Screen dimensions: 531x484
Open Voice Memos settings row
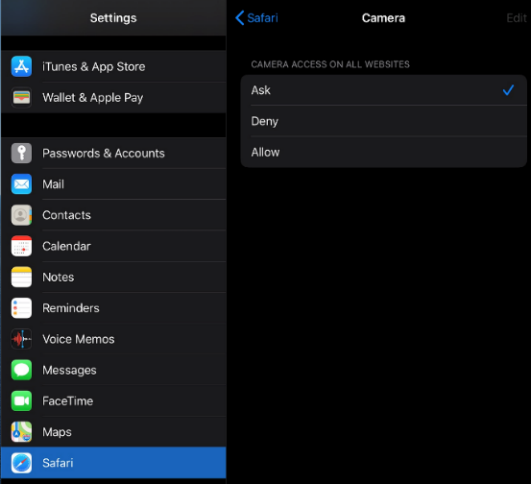tap(113, 339)
